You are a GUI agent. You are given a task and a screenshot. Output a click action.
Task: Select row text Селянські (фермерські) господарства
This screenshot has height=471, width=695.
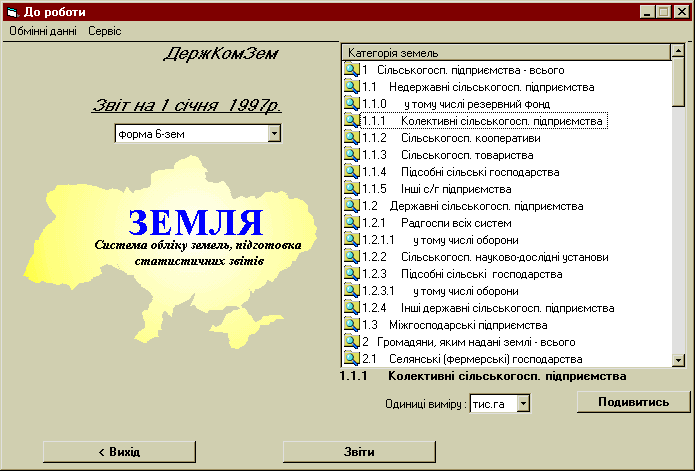tap(486, 359)
